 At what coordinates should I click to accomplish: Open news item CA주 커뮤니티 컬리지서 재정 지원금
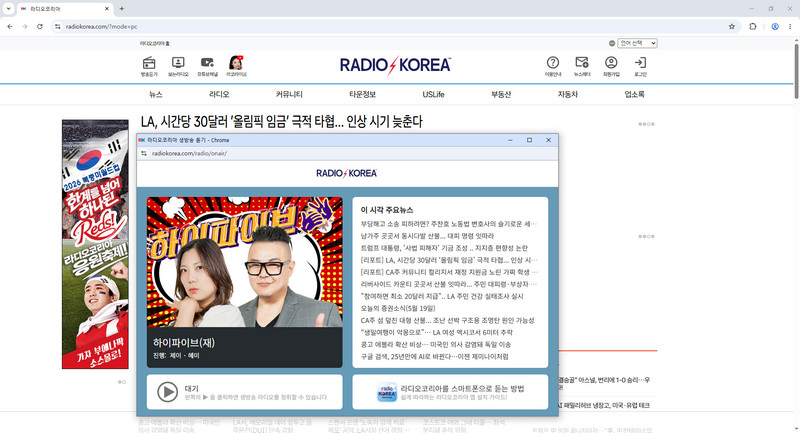tap(448, 272)
